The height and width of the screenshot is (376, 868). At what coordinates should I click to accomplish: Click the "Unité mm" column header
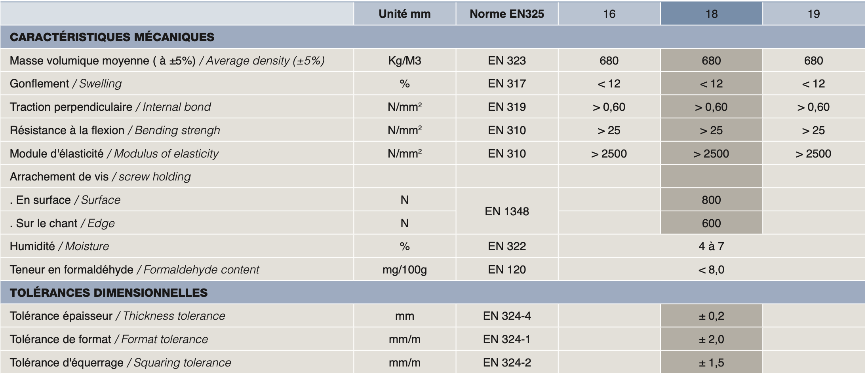tap(404, 14)
